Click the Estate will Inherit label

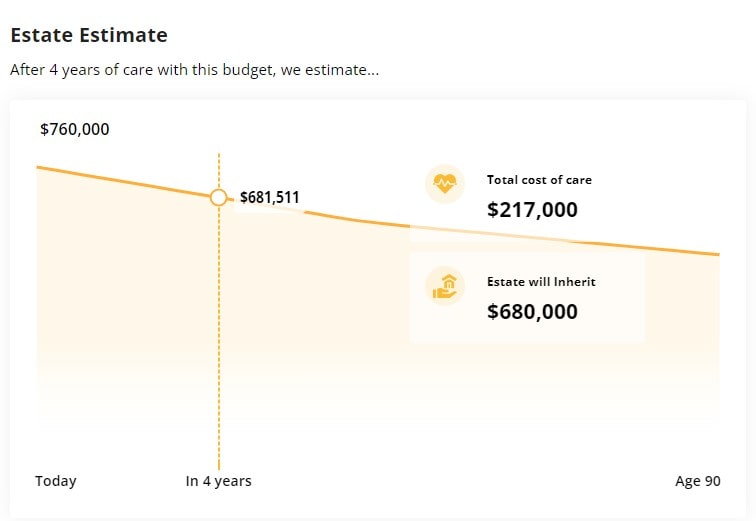541,282
